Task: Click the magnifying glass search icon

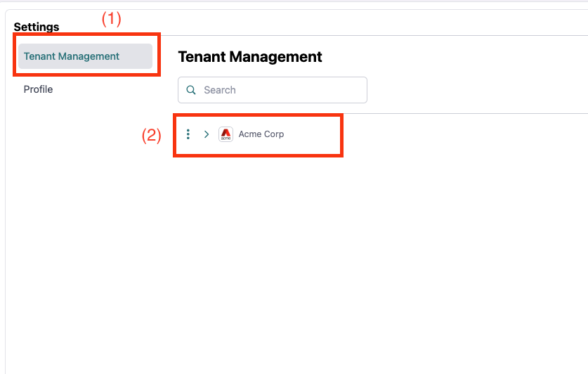Action: pos(191,90)
